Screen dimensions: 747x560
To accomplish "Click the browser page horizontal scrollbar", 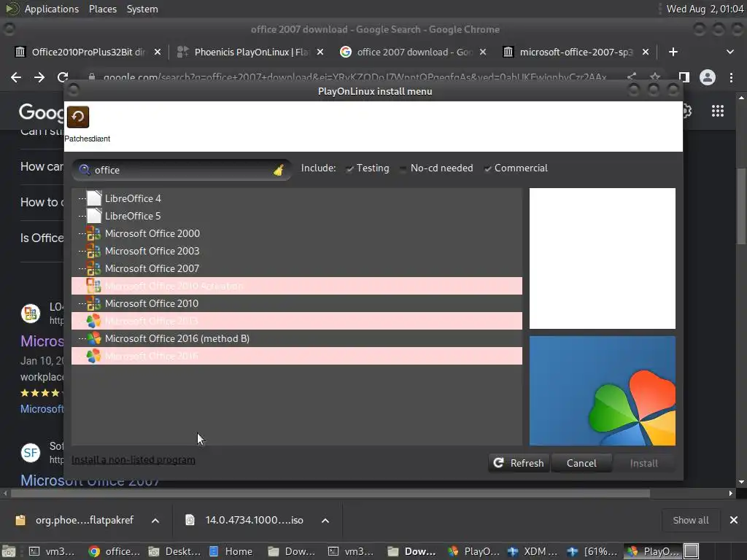I will 330,494.
